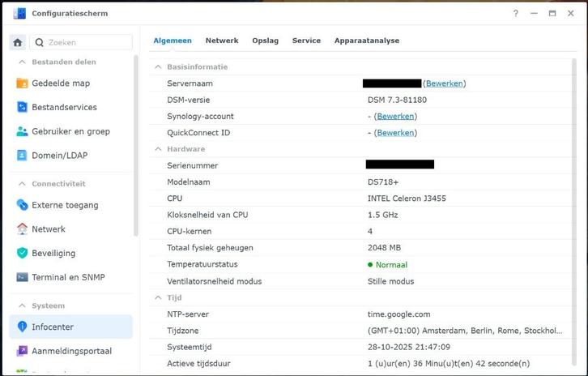Collapse the Systeem sidebar section
The image size is (588, 376).
point(22,305)
